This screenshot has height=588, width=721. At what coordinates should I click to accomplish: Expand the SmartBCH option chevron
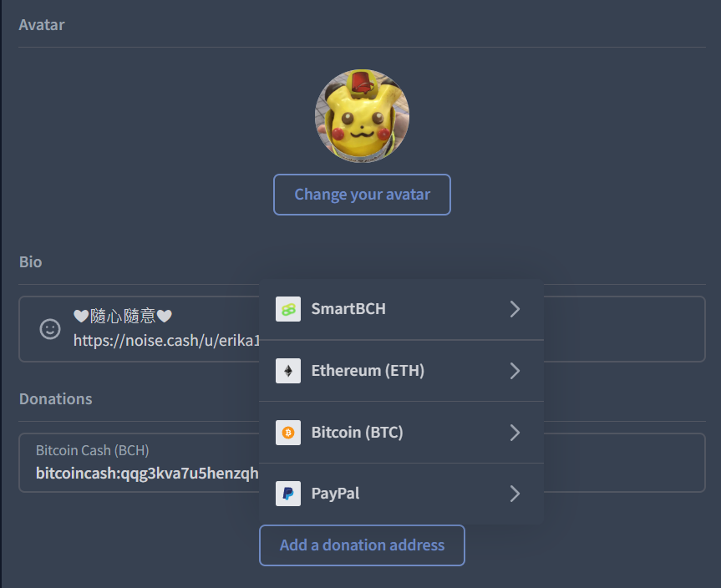pos(515,309)
